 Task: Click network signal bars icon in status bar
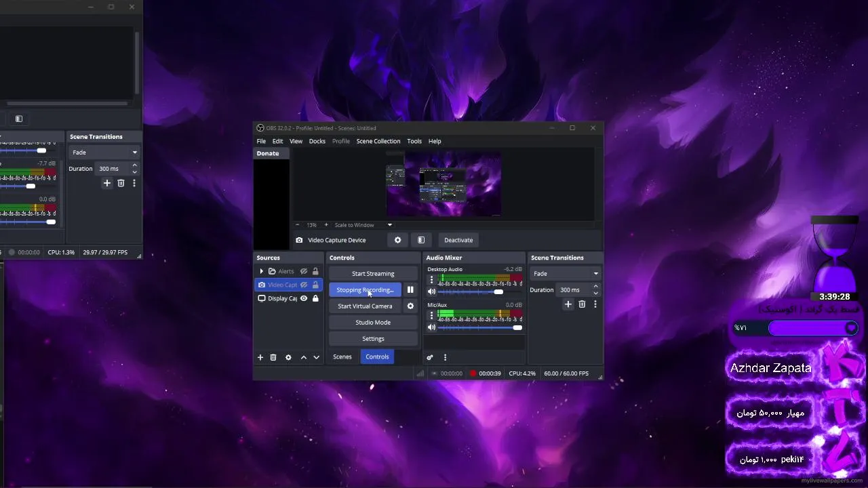click(420, 373)
